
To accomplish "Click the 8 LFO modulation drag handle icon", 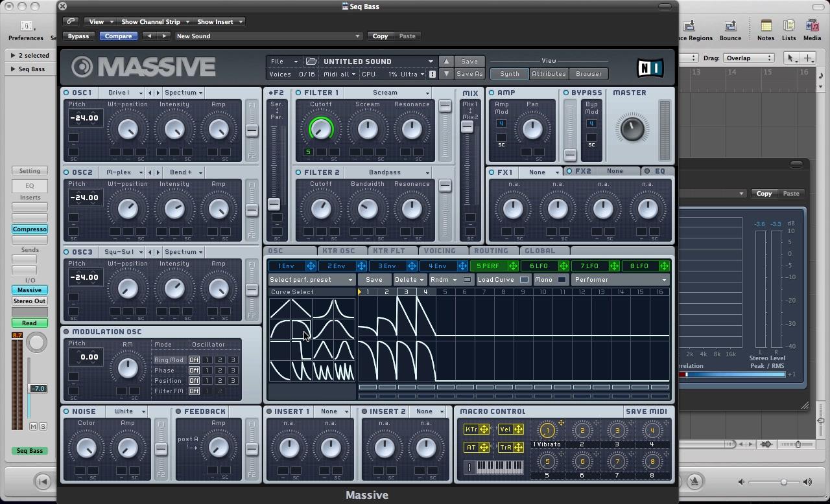I will pyautogui.click(x=664, y=266).
